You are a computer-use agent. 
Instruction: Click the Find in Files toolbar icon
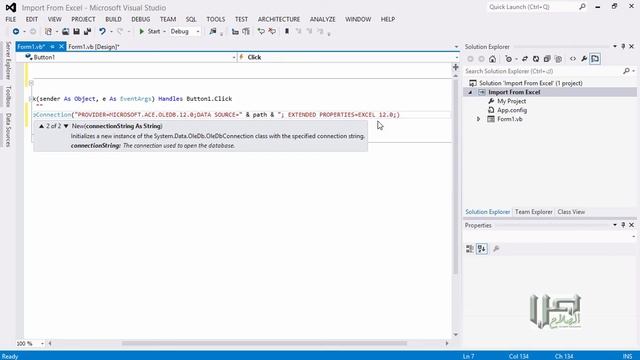pyautogui.click(x=213, y=31)
